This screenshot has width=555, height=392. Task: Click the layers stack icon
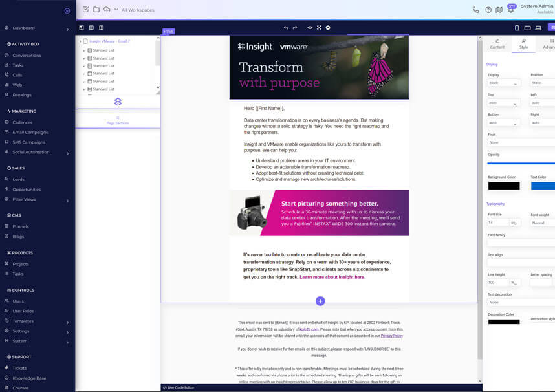pos(118,102)
